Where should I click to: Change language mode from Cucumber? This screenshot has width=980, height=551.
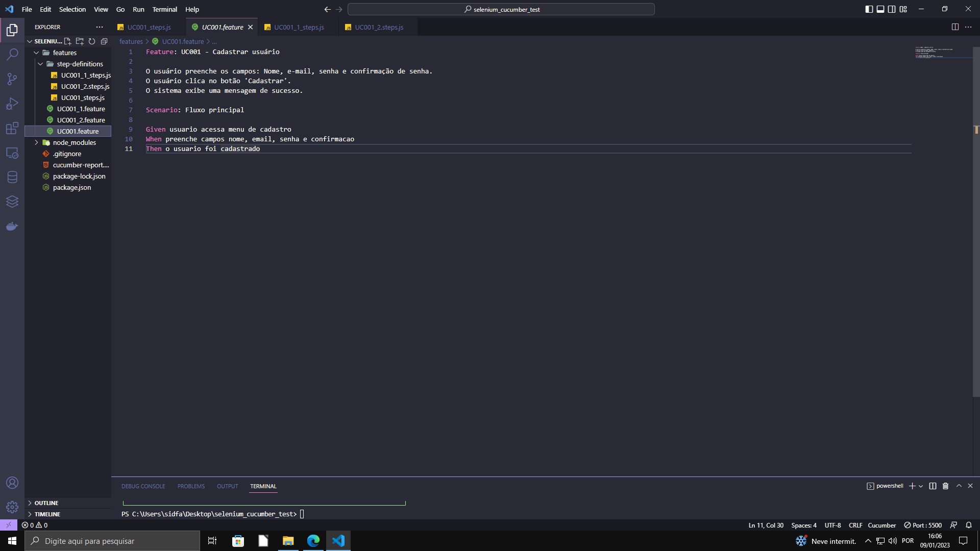(881, 525)
